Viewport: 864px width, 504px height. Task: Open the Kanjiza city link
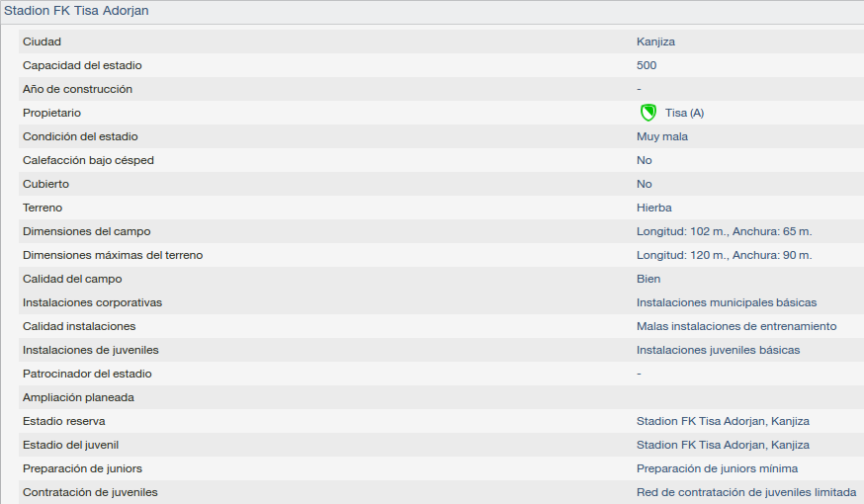655,42
